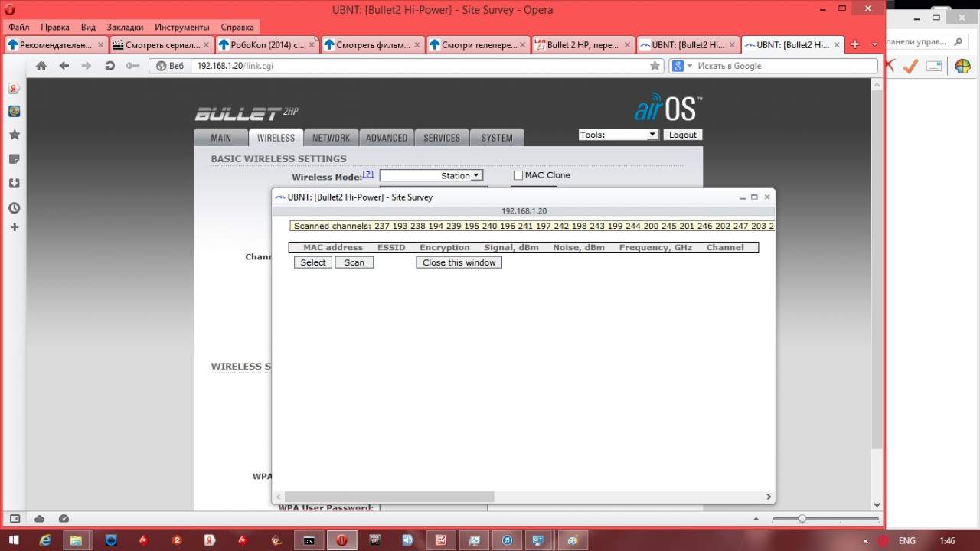The height and width of the screenshot is (551, 980).
Task: Adjust the Opera zoom slider
Action: tap(802, 519)
